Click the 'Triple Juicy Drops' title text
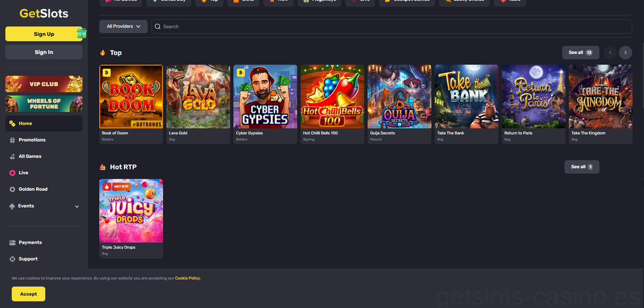 click(x=118, y=248)
